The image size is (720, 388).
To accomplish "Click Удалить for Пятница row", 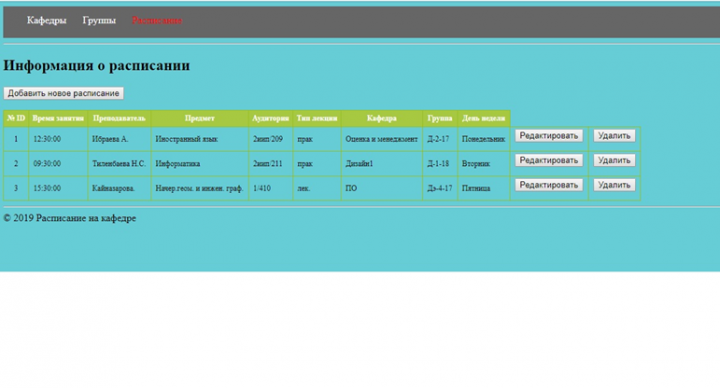I will (x=614, y=185).
